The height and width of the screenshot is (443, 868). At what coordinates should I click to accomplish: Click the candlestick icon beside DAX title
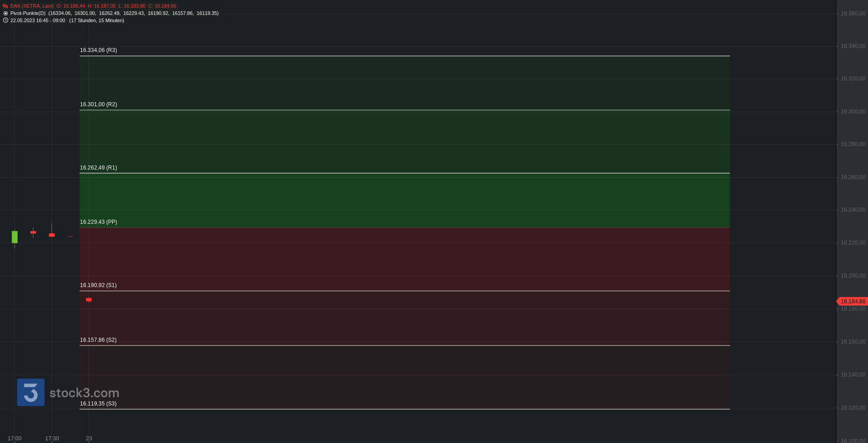5,6
